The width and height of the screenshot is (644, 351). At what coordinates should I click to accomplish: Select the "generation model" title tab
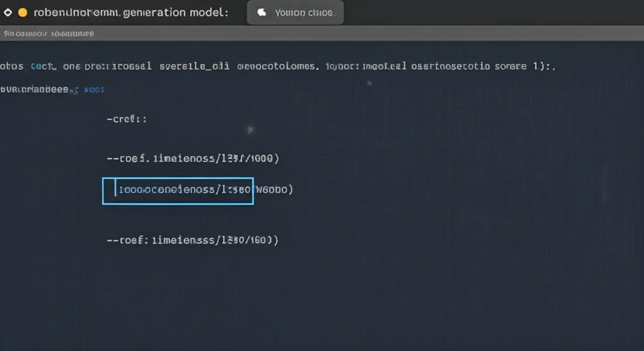pyautogui.click(x=130, y=13)
